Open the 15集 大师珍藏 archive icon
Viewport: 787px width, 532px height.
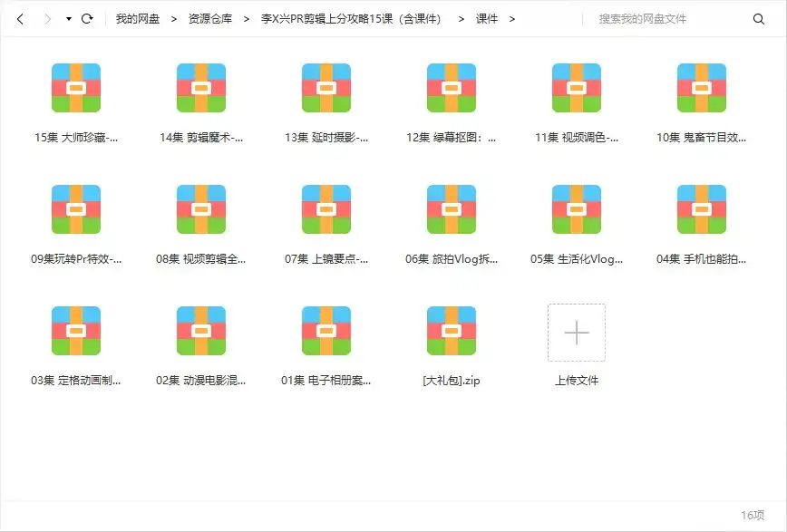pyautogui.click(x=76, y=87)
